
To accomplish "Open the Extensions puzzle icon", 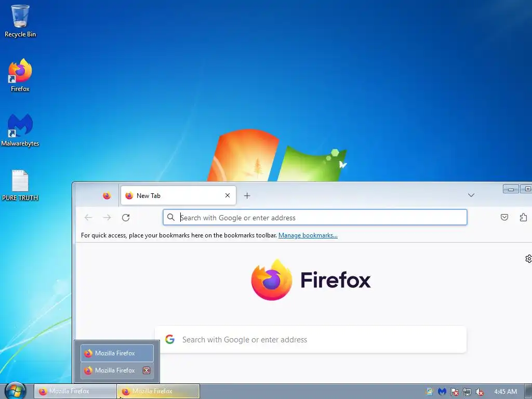I will click(523, 217).
